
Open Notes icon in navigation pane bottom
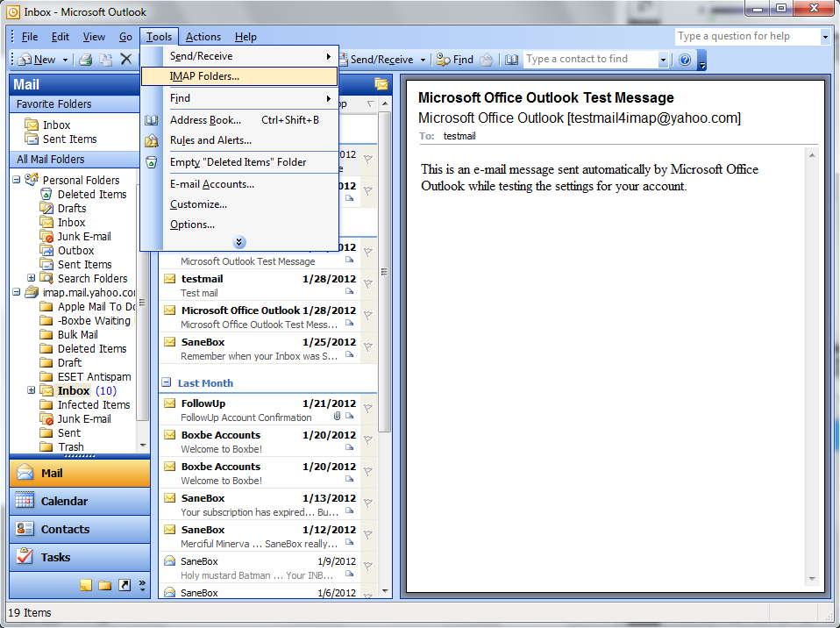click(86, 585)
